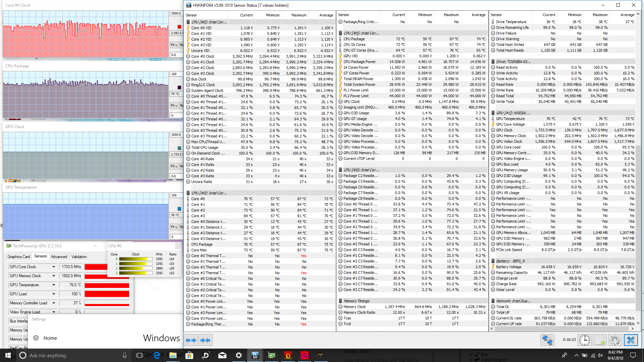
Task: Open the GPU Memory Clock dropdown arrow
Action: point(54,276)
